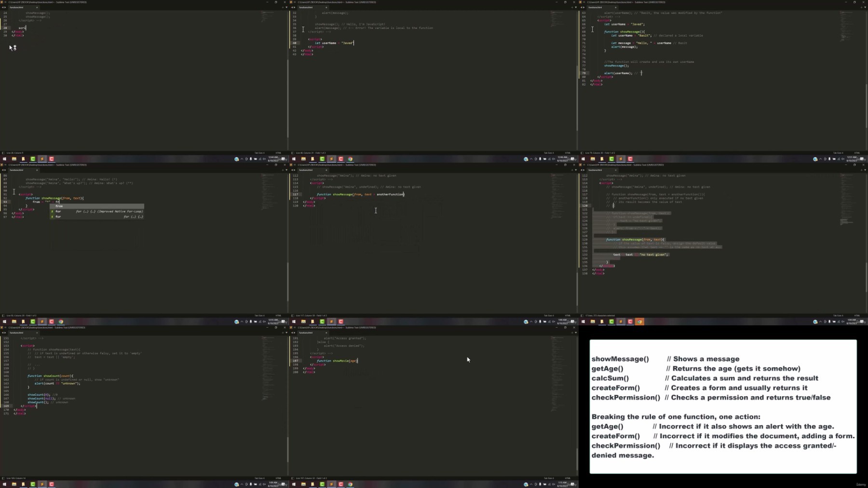This screenshot has height=488, width=868.
Task: Click Sublime Text icon on the 'scri' window's taskbar
Action: tap(42, 159)
